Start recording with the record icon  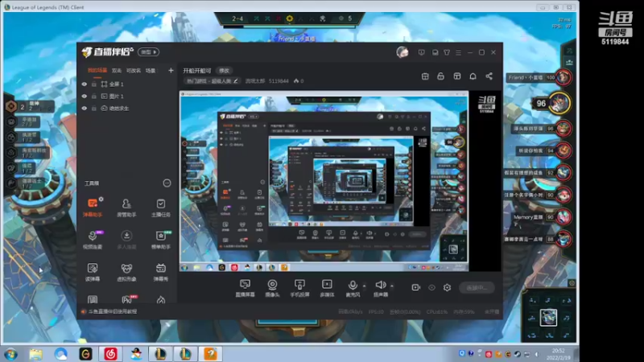click(415, 287)
